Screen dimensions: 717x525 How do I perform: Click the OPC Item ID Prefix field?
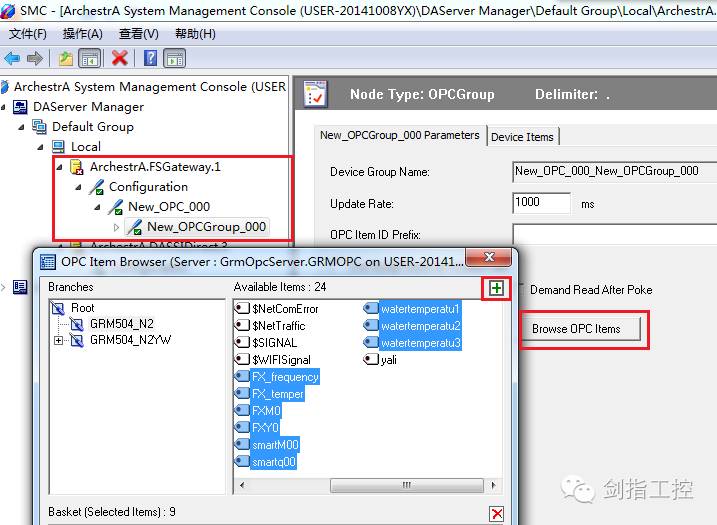coord(615,234)
